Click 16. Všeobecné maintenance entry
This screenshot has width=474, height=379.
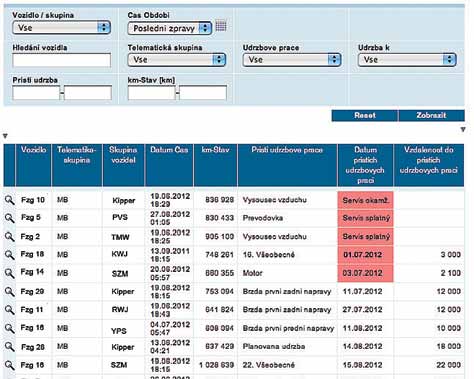point(269,255)
